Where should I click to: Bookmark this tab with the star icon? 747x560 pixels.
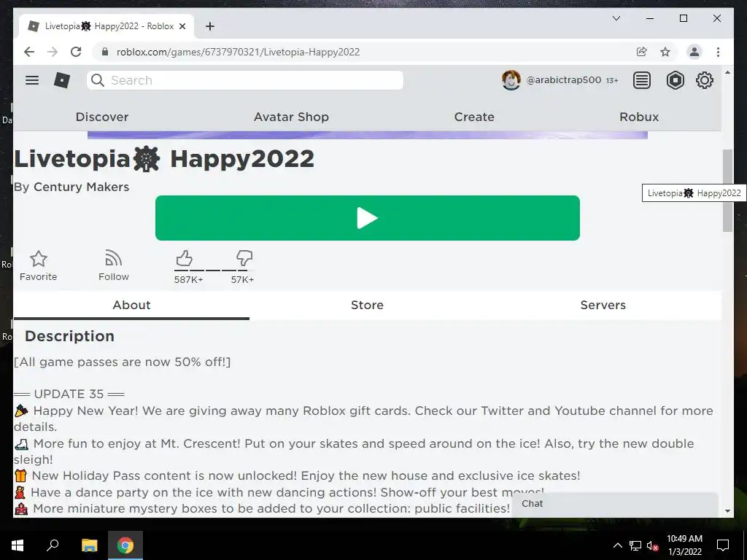pyautogui.click(x=665, y=52)
